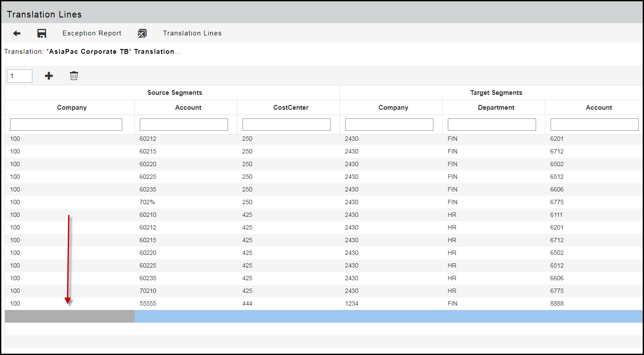Open Translation Lines in toolbar
This screenshot has height=355, width=644.
pos(192,33)
